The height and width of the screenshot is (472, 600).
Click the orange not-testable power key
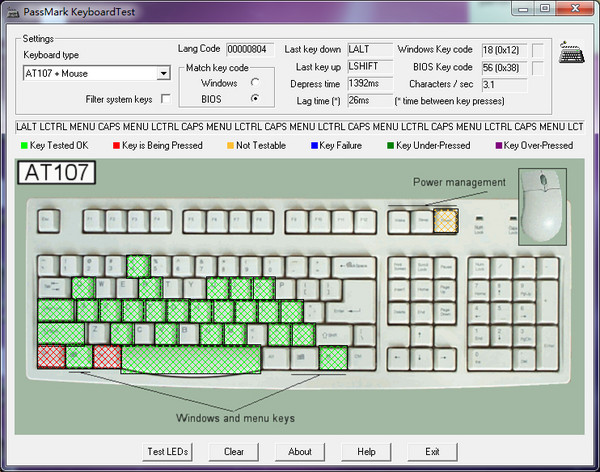click(446, 221)
